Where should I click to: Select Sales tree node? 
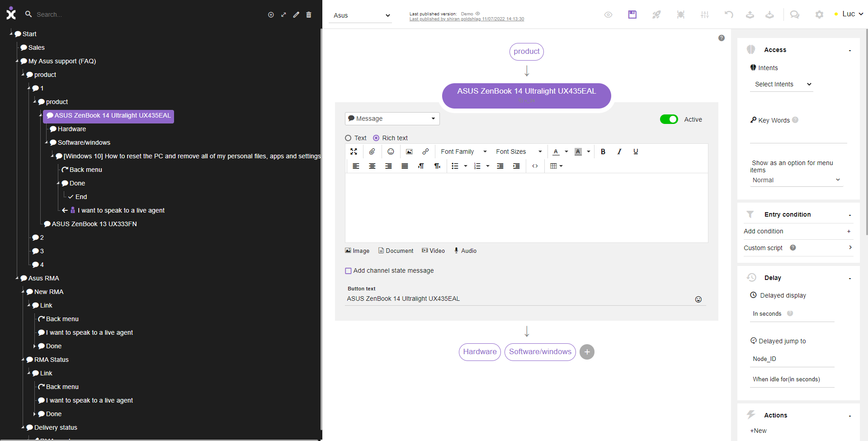click(36, 47)
